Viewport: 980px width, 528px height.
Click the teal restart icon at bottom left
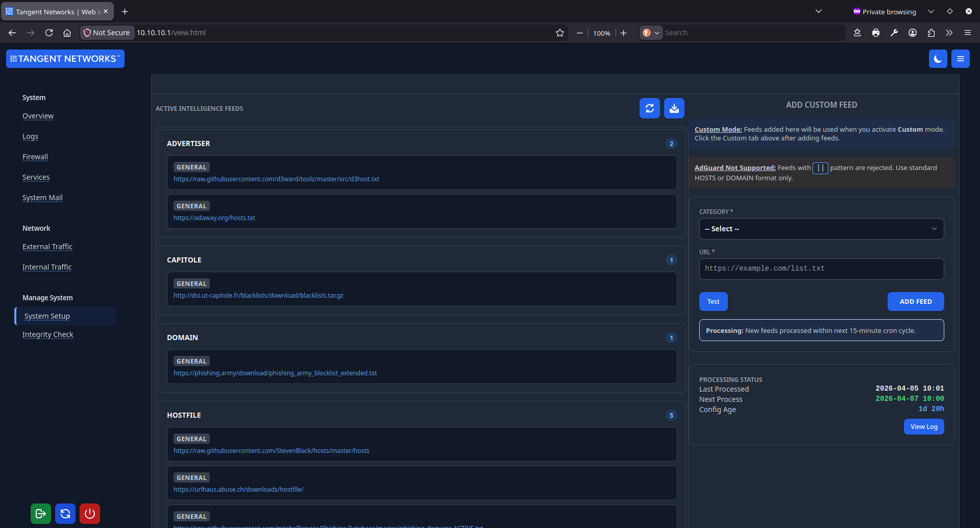tap(65, 514)
